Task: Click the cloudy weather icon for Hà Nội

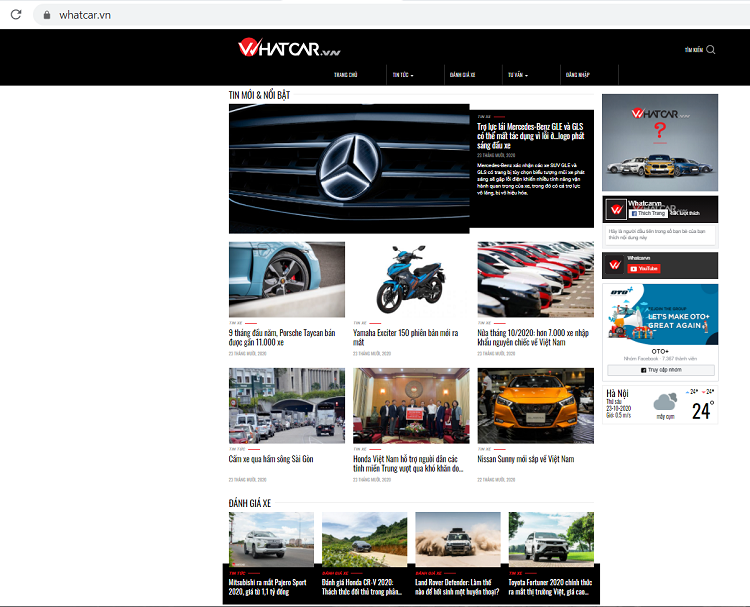Action: [665, 404]
